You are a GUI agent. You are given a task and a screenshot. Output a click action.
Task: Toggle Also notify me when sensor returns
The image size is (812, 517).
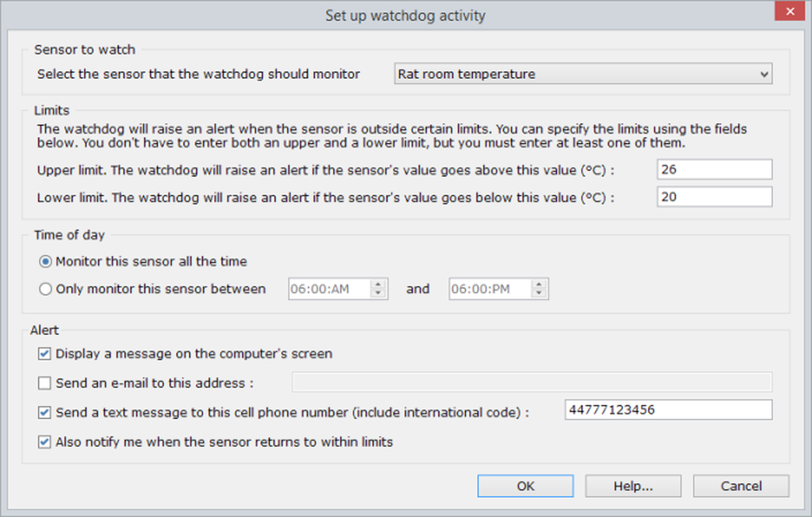(x=44, y=442)
